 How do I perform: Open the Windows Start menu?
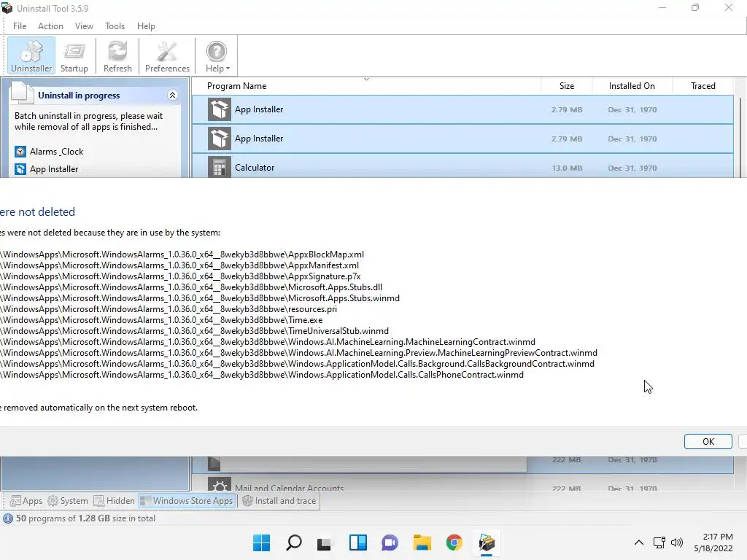pos(261,542)
